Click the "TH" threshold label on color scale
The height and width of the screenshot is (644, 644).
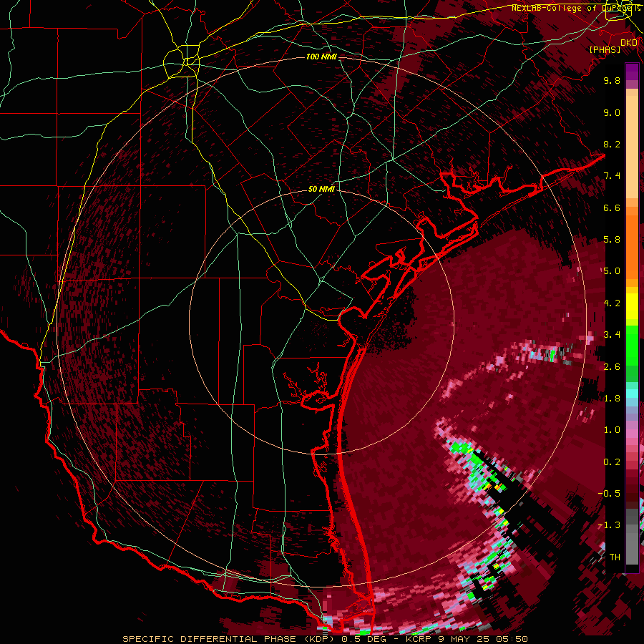[615, 557]
